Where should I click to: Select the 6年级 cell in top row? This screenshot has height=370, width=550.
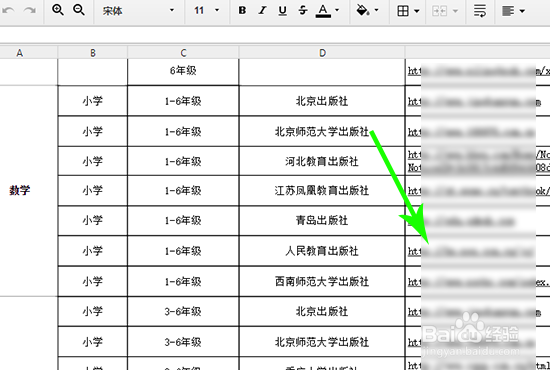pos(183,72)
